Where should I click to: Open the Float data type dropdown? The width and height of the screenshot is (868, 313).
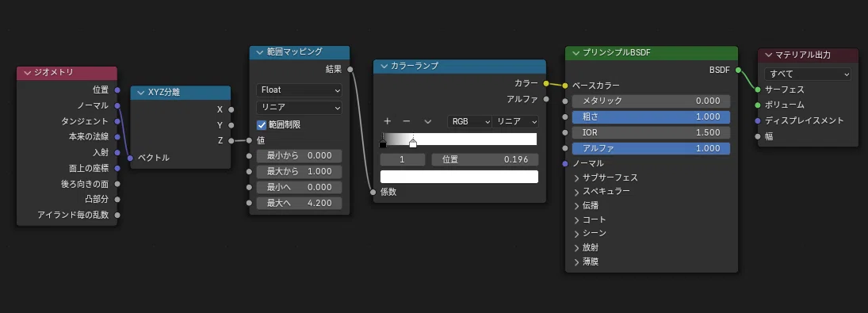coord(299,90)
